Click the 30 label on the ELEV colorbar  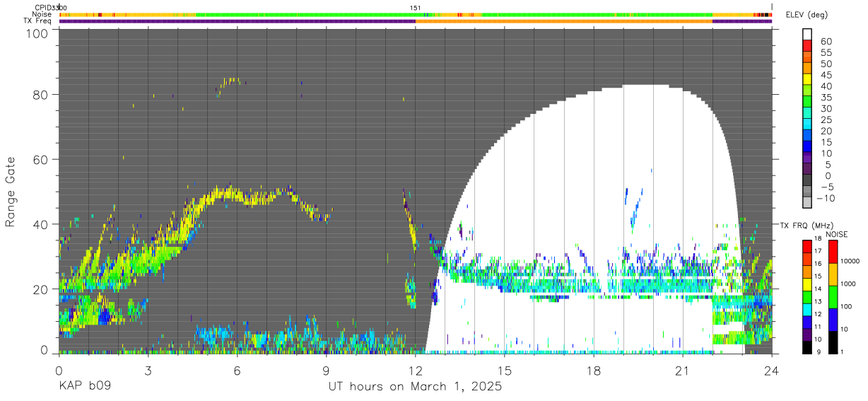click(x=826, y=108)
